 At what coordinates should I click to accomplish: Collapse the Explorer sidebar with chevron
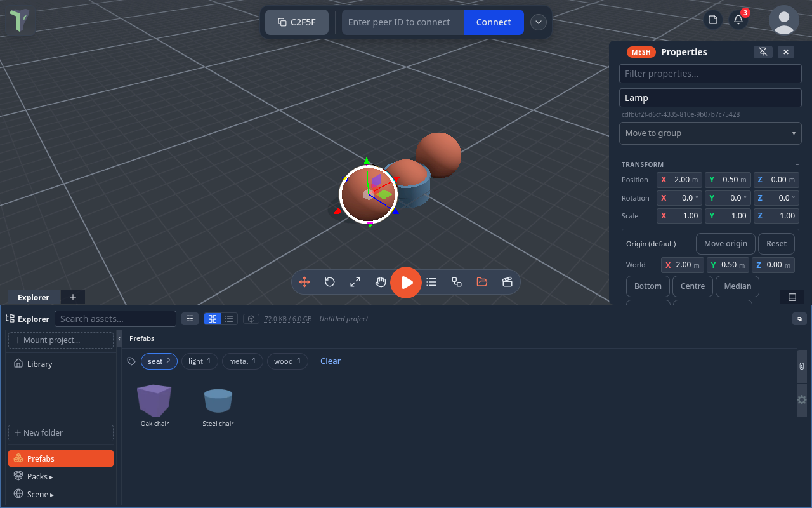pos(119,339)
